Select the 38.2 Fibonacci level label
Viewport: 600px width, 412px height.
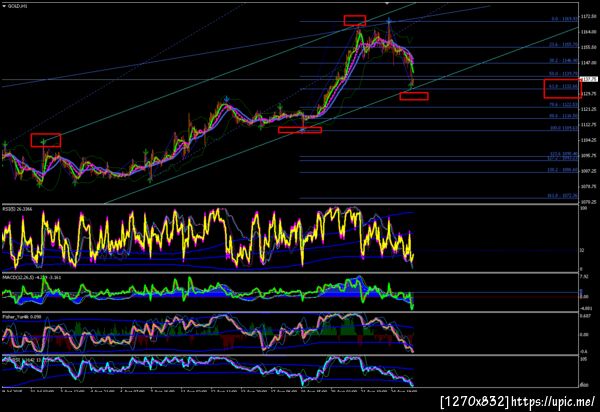pos(564,61)
